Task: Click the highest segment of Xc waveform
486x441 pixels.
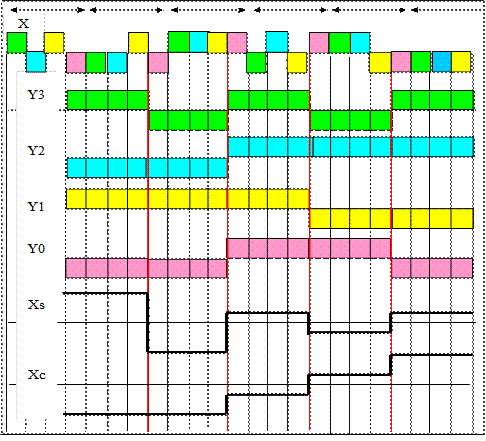Action: (x=432, y=355)
